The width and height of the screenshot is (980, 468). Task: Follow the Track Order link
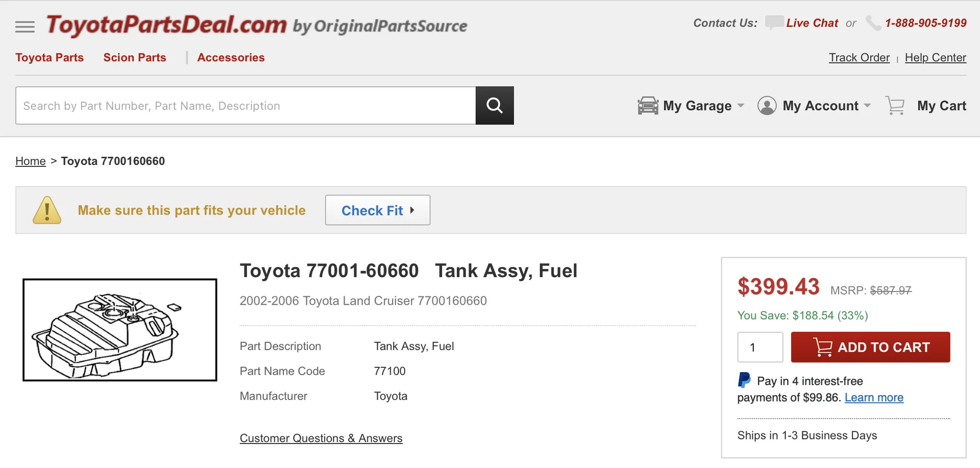tap(859, 58)
